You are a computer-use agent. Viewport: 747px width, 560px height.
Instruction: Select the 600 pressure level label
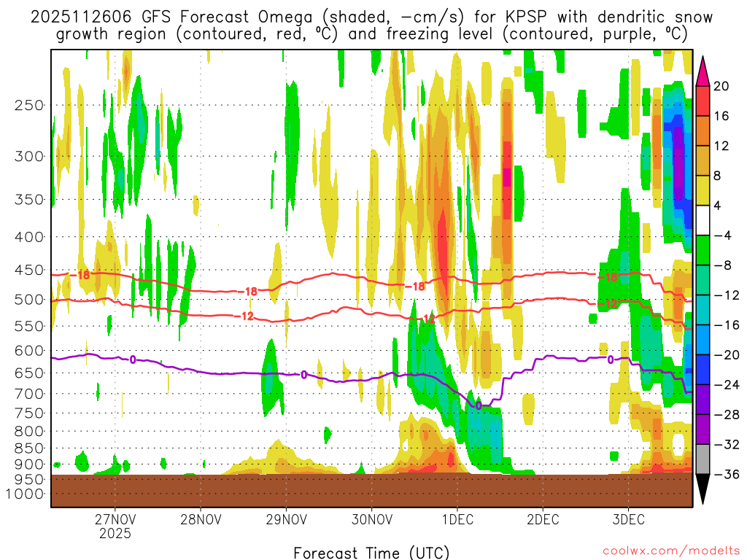click(29, 351)
